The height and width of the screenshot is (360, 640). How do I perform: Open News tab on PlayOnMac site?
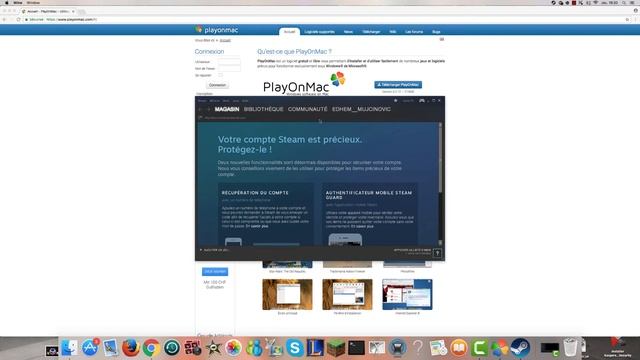click(348, 31)
